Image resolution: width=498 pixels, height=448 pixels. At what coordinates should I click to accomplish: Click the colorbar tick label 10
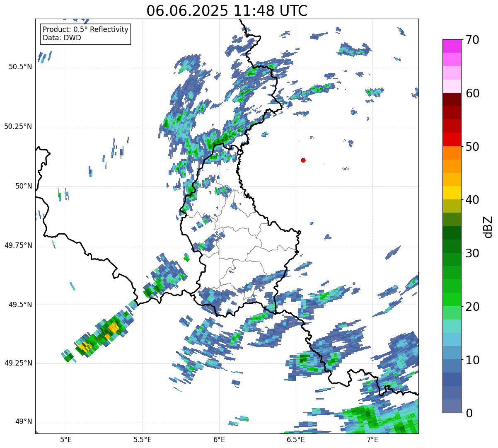[472, 360]
